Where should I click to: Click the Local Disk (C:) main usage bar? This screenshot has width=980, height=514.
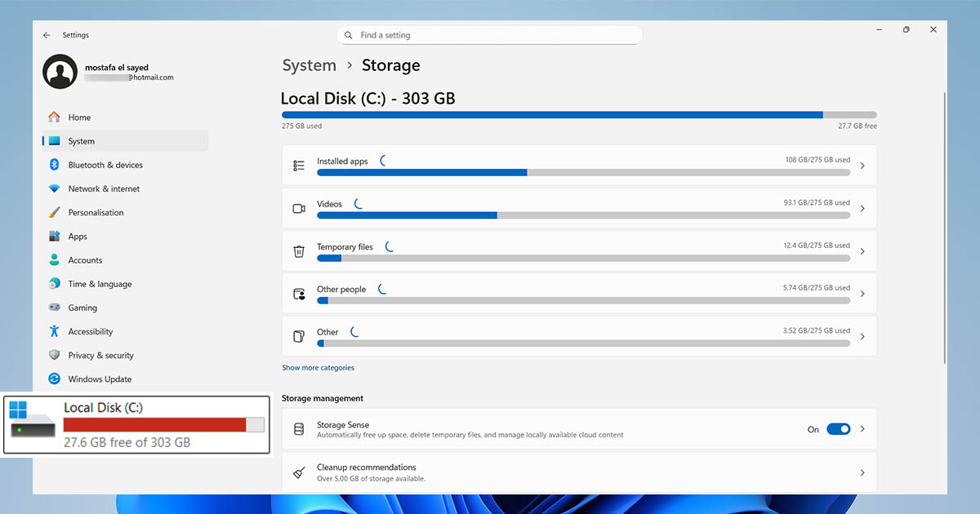(579, 115)
